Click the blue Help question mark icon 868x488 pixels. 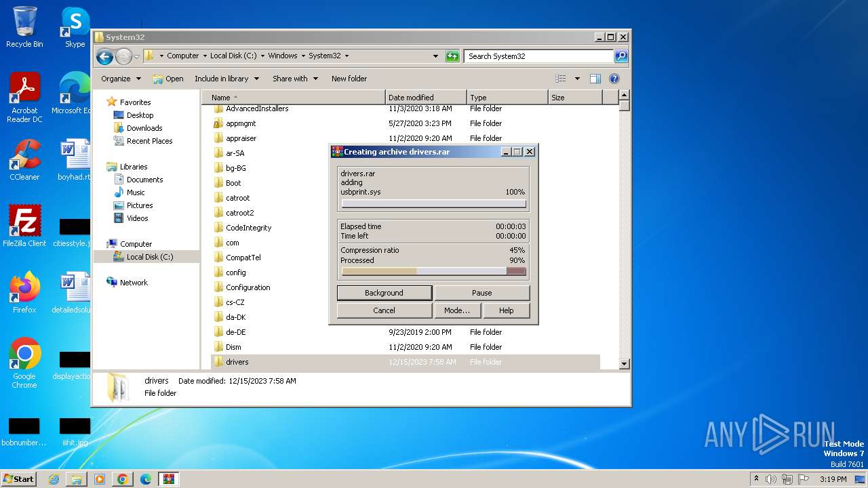(614, 79)
